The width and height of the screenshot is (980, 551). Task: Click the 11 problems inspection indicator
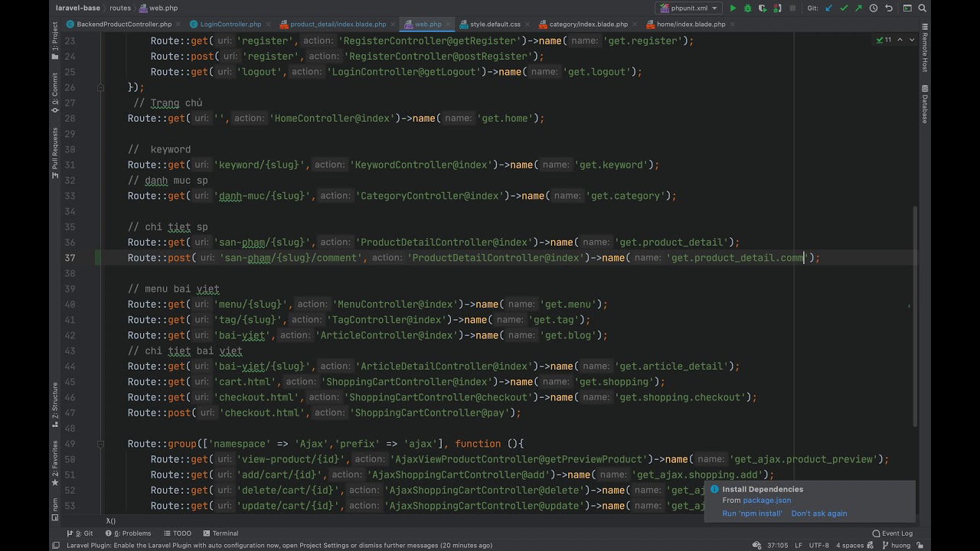[x=884, y=40]
